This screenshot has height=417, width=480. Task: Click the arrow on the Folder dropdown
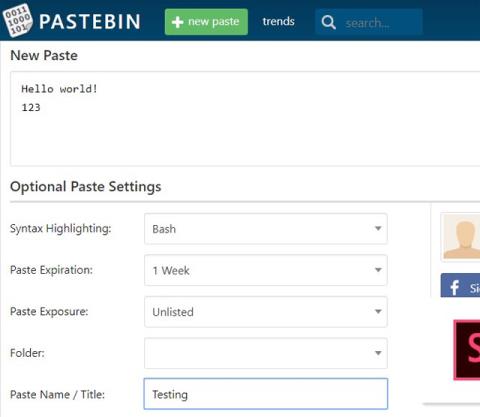pyautogui.click(x=378, y=353)
